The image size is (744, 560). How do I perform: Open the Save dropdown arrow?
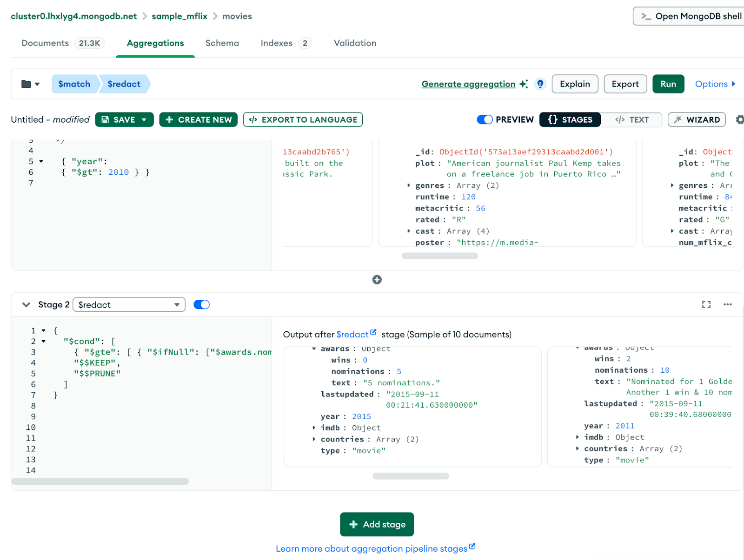144,119
